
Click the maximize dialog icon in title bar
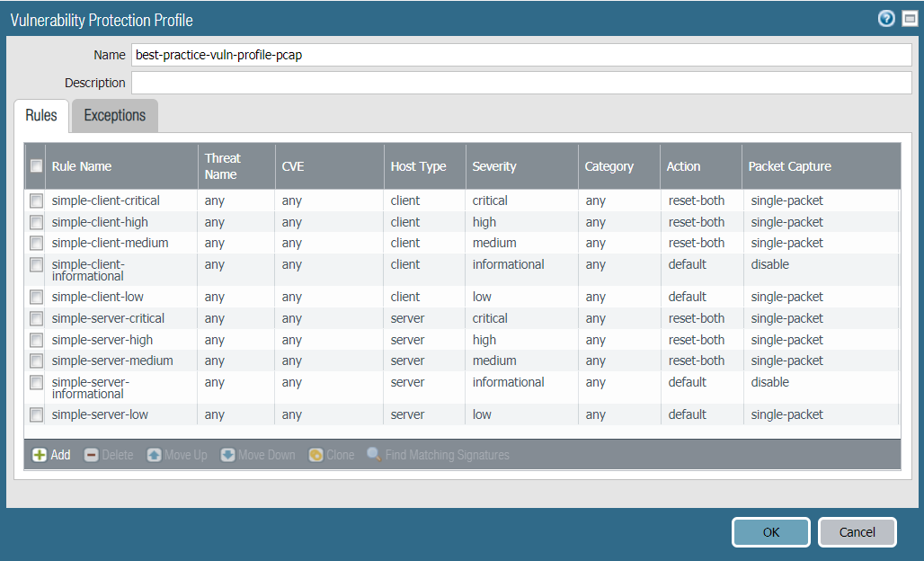[x=909, y=19]
